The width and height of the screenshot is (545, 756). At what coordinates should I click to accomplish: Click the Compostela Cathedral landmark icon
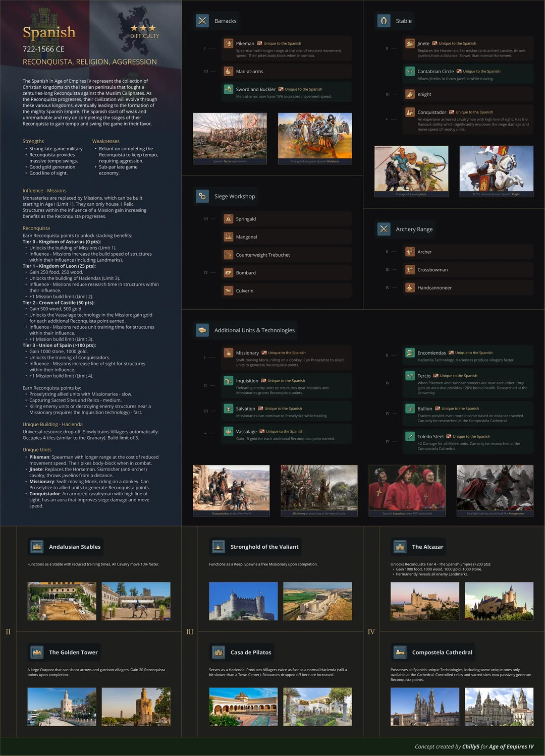(x=400, y=652)
